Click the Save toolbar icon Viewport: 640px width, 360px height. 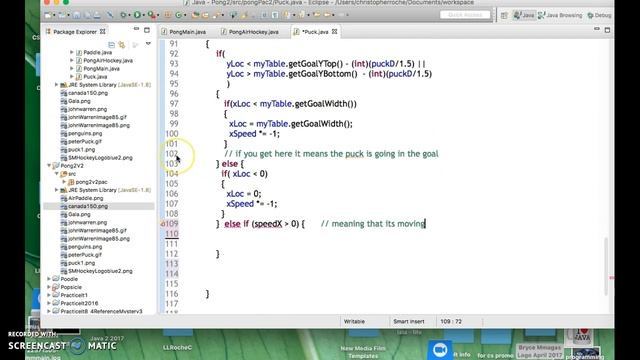point(76,15)
